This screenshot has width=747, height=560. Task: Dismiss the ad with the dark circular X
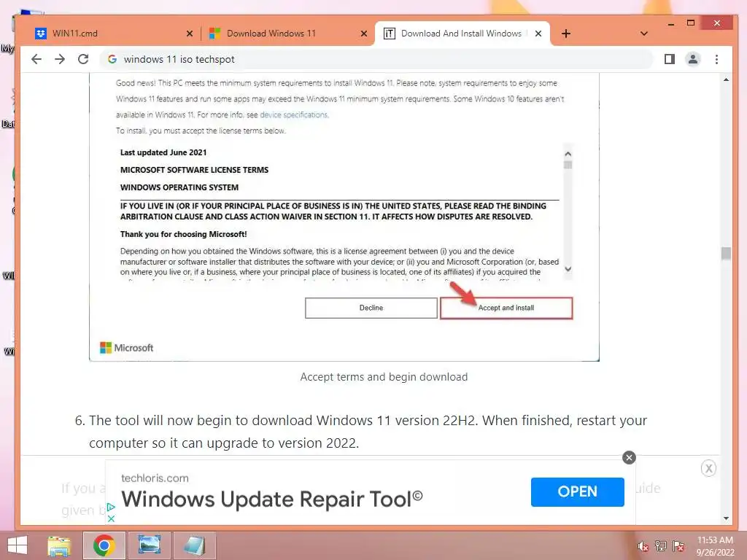point(629,458)
